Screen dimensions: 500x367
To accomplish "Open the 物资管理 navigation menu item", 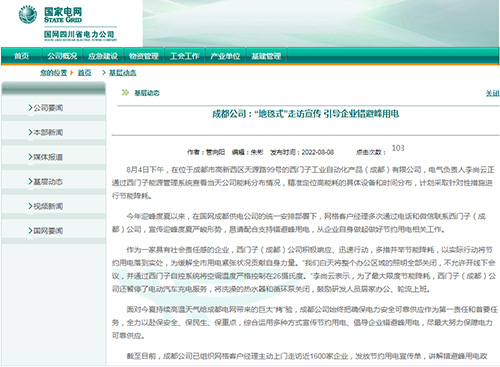I will tap(144, 56).
